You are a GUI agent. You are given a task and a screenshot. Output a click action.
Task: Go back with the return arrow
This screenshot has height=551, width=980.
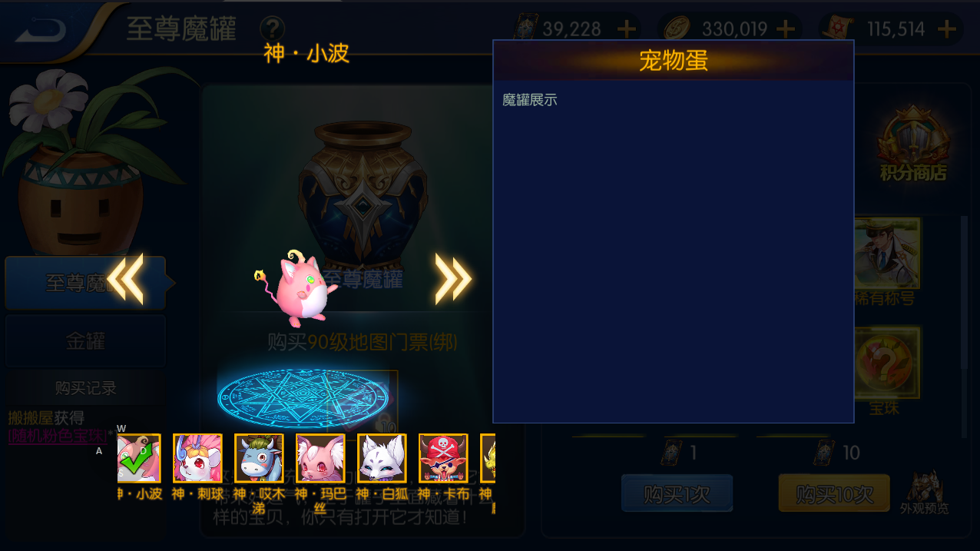click(40, 29)
